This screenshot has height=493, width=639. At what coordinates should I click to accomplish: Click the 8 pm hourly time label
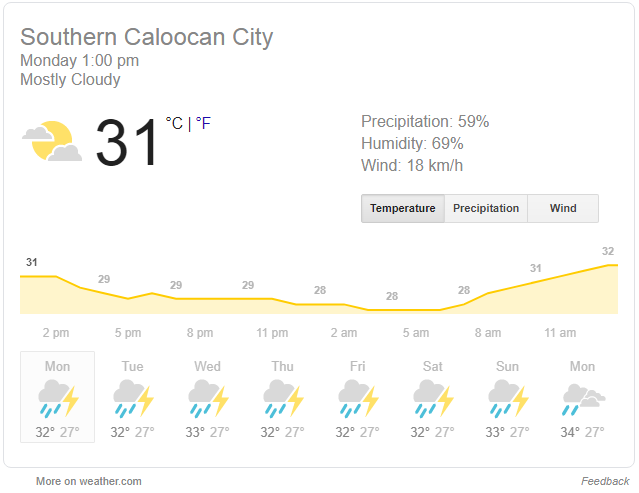pos(200,333)
